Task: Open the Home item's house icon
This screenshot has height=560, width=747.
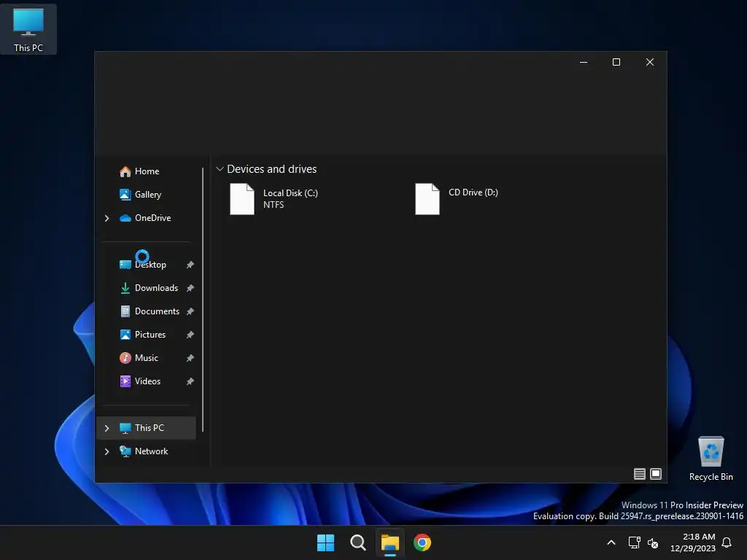Action: tap(125, 171)
